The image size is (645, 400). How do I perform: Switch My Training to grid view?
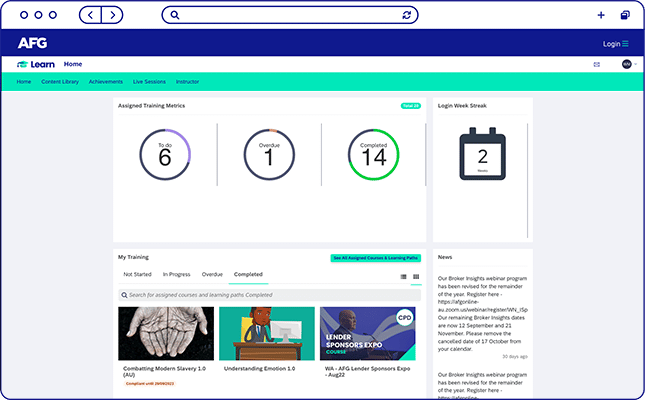tap(416, 276)
